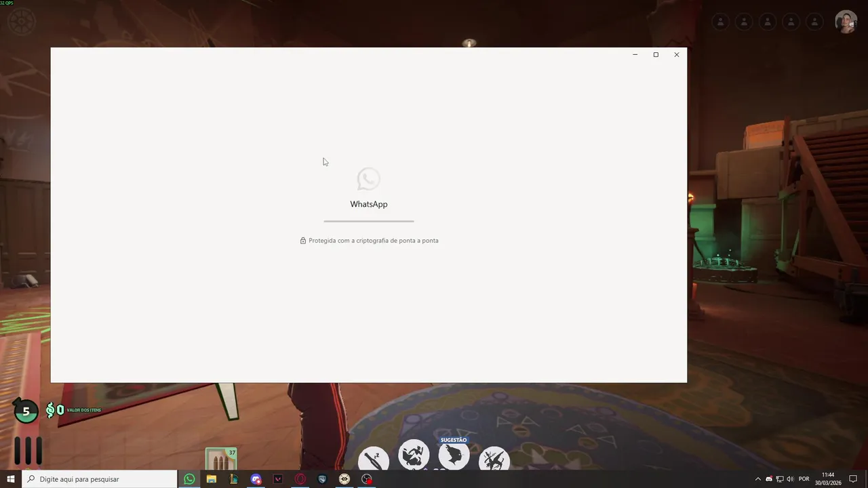The width and height of the screenshot is (868, 488).
Task: Close the WhatsApp window
Action: coord(676,55)
